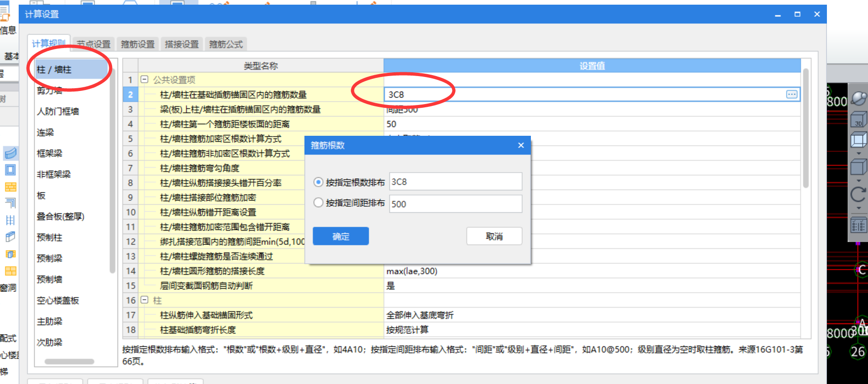Viewport: 868px width, 384px height.
Task: Expand arrow below rotate icon
Action: [859, 208]
